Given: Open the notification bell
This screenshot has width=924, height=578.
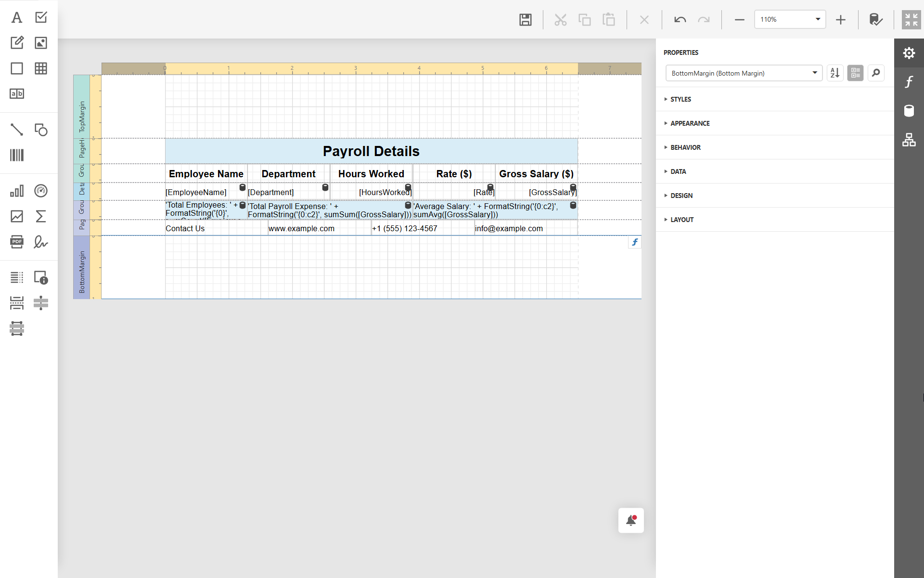Looking at the screenshot, I should point(630,520).
